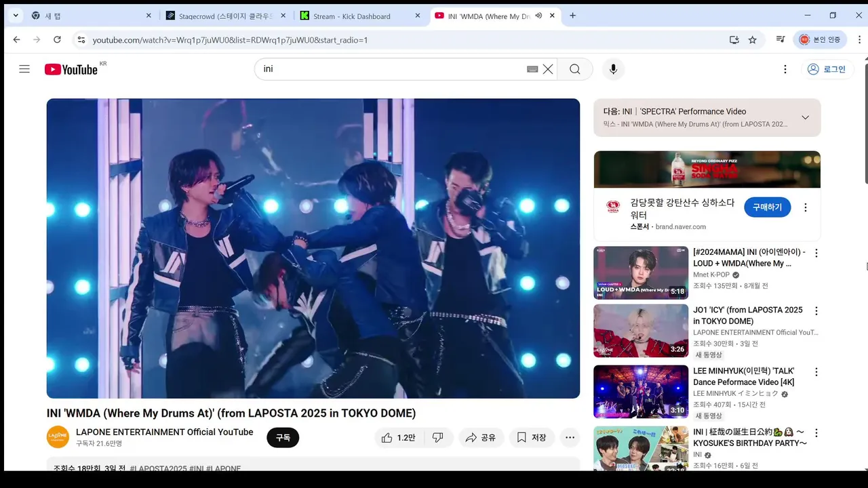
Task: Click the 공유 share button
Action: [x=480, y=438]
